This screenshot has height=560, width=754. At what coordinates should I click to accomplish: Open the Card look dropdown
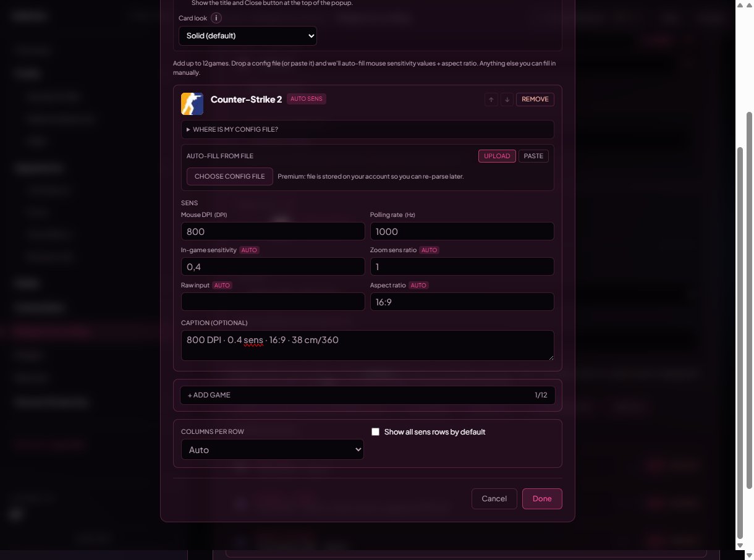[248, 36]
